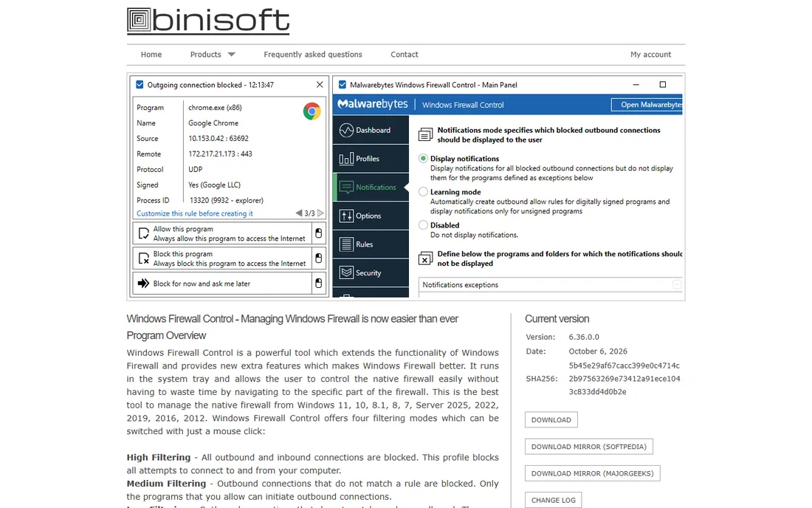Select Disabled notifications radio button
Screen dimensions: 812x508
[x=423, y=224]
